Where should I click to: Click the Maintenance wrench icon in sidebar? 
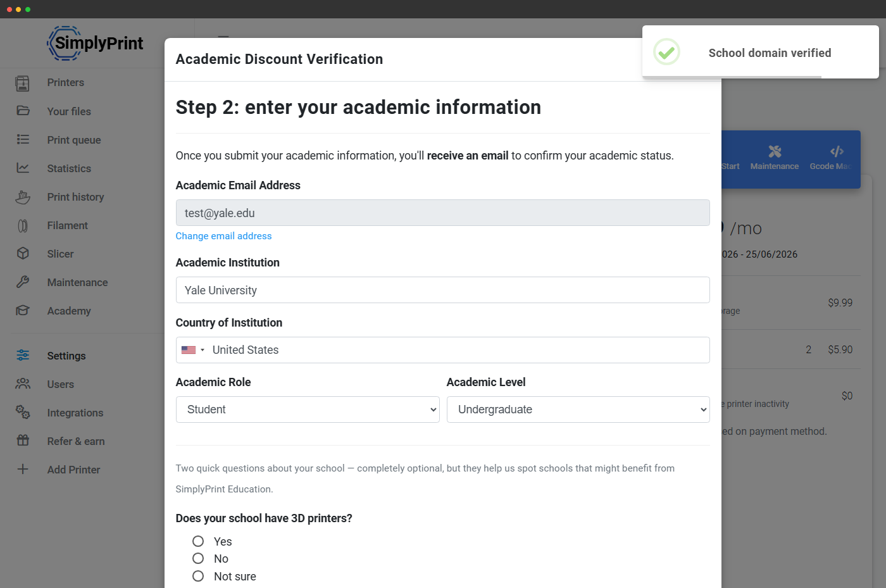(23, 282)
